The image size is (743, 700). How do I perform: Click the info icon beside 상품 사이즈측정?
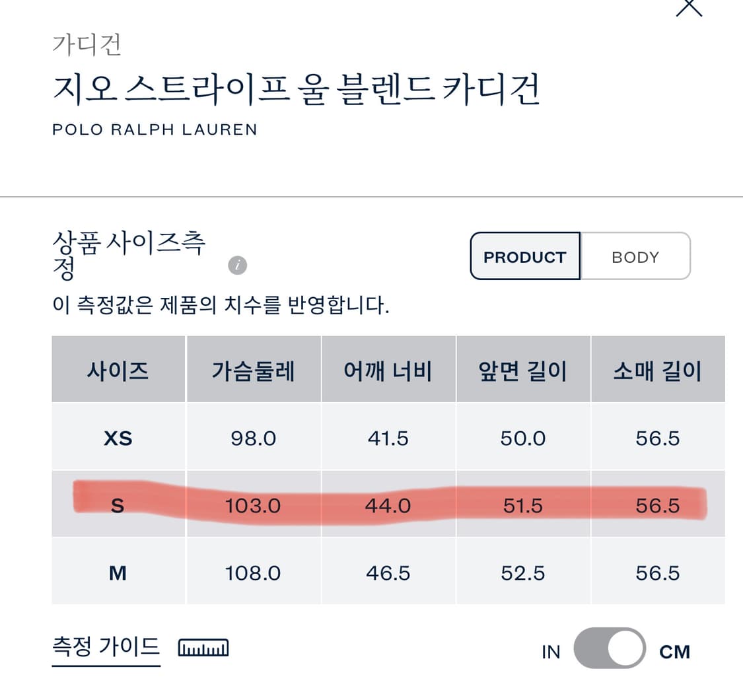(x=237, y=265)
